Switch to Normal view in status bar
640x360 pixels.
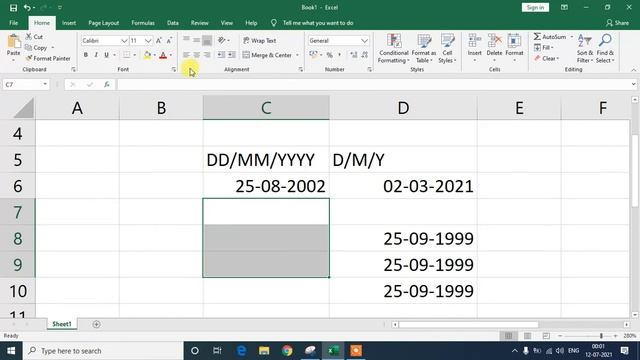coord(509,336)
